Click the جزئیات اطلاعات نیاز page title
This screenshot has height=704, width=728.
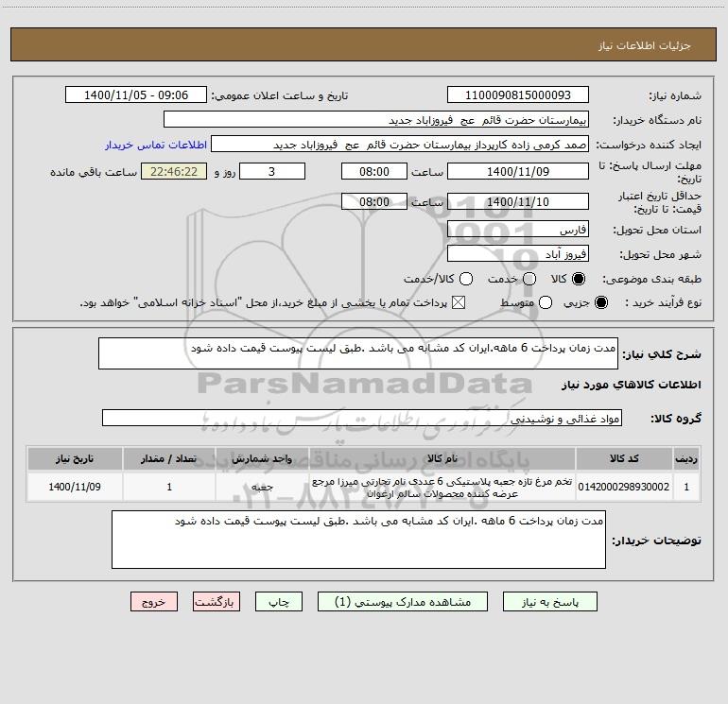[x=645, y=45]
